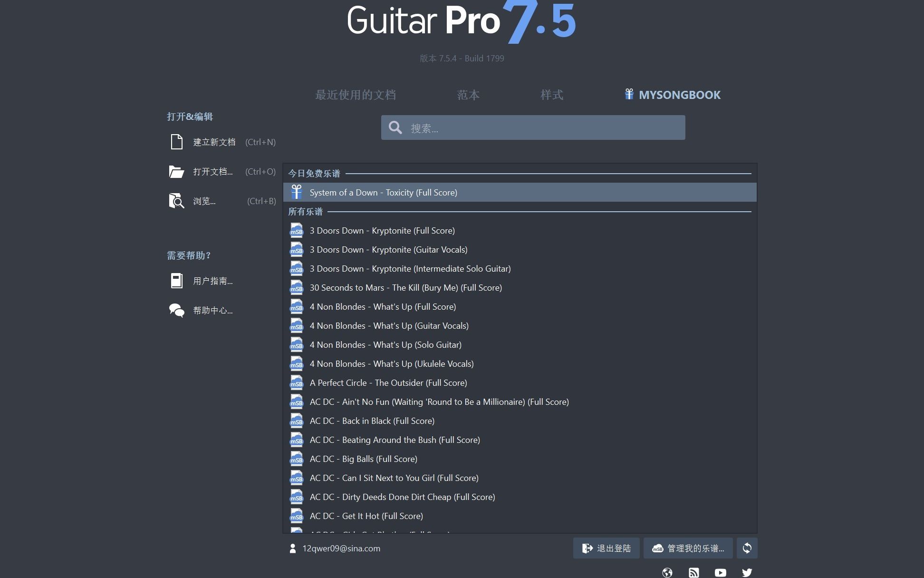Open the YouTube icon
Image resolution: width=924 pixels, height=578 pixels.
721,572
